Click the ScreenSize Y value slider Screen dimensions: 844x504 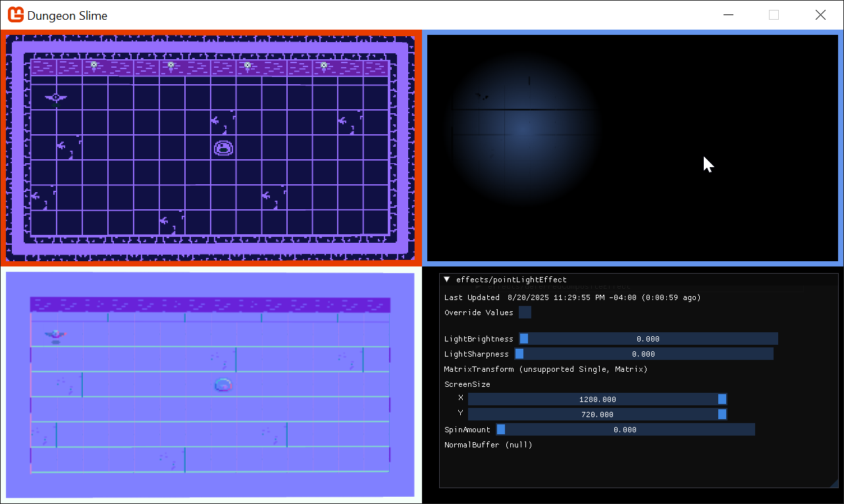(x=597, y=415)
